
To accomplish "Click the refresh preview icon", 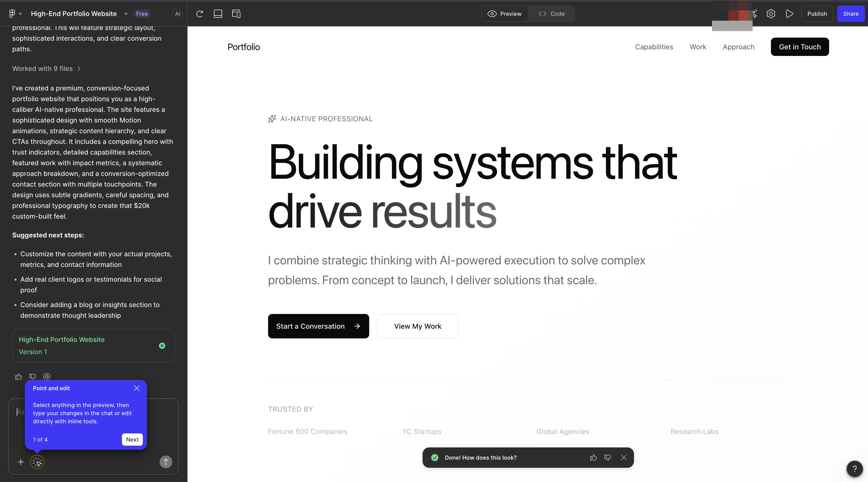I will pyautogui.click(x=199, y=14).
